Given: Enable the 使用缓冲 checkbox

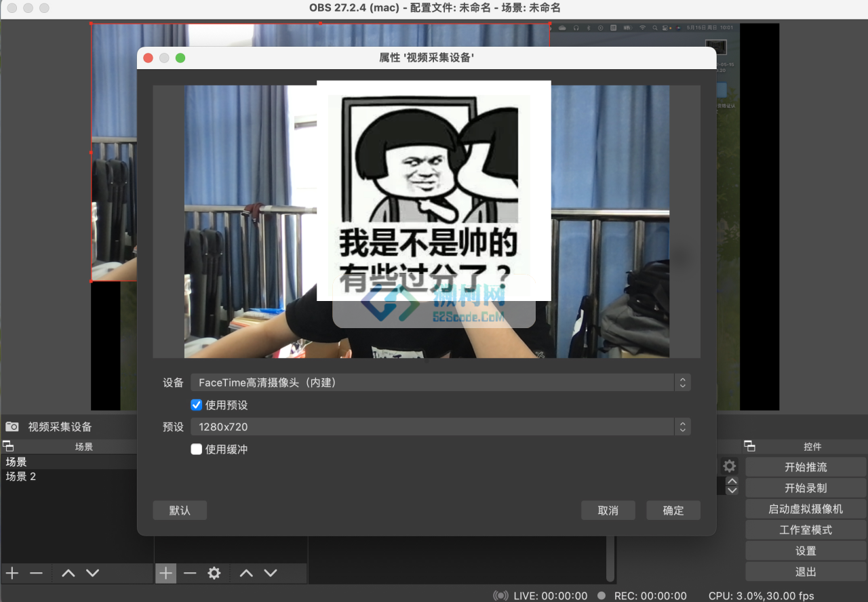Looking at the screenshot, I should click(197, 449).
